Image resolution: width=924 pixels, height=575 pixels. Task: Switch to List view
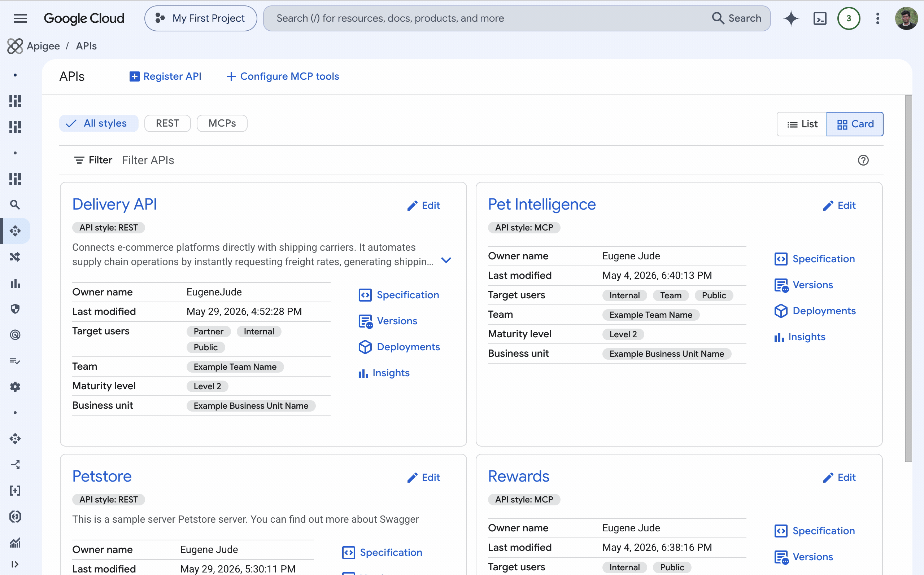click(802, 124)
